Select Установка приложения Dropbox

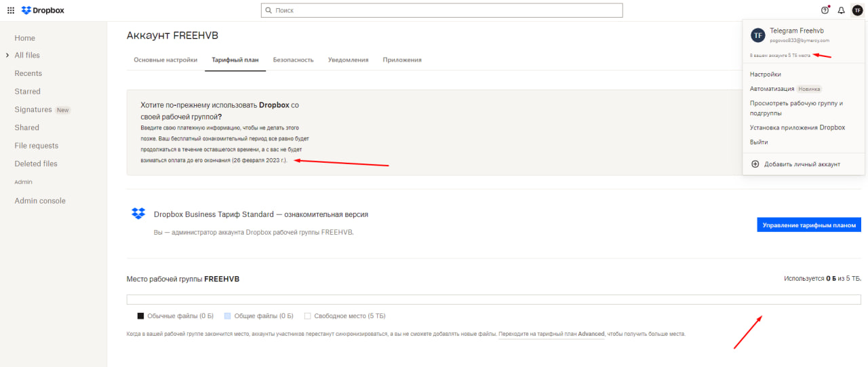pyautogui.click(x=797, y=128)
